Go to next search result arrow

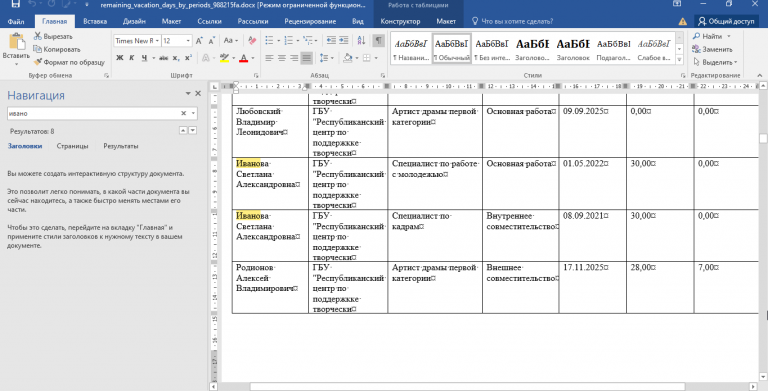pyautogui.click(x=193, y=130)
